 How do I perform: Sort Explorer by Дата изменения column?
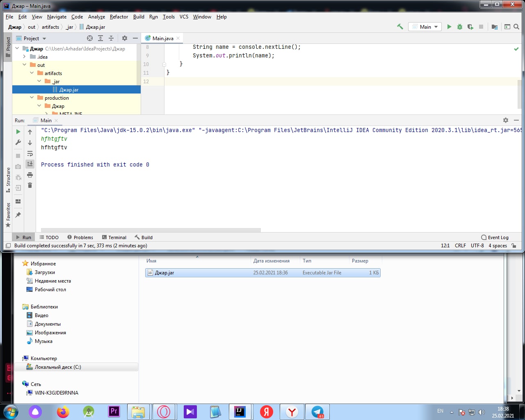point(272,261)
